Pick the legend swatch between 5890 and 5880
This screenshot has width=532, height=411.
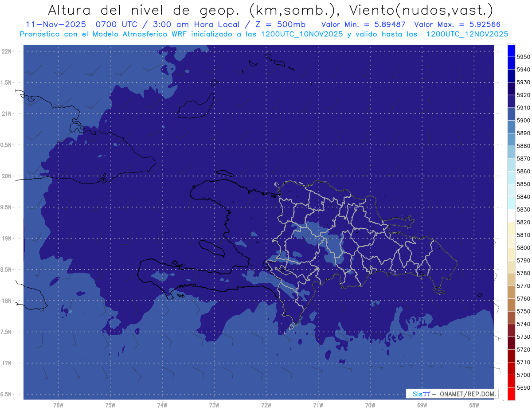pos(511,139)
